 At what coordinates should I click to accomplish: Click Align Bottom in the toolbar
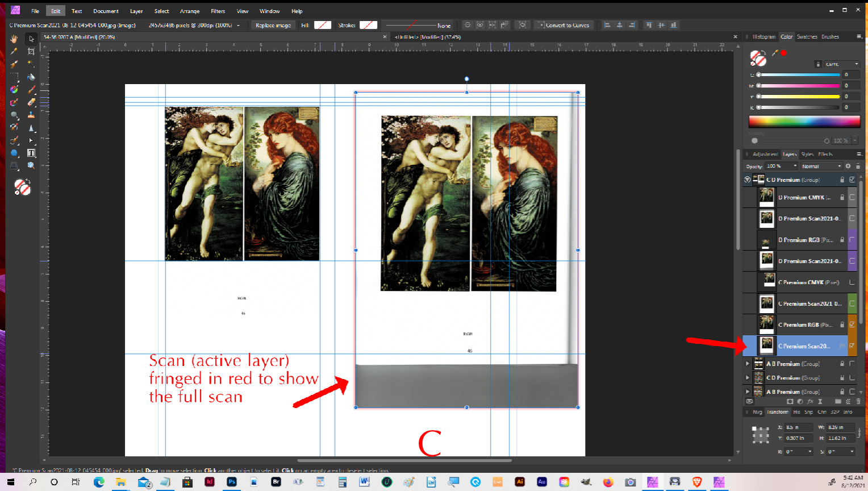pos(673,25)
